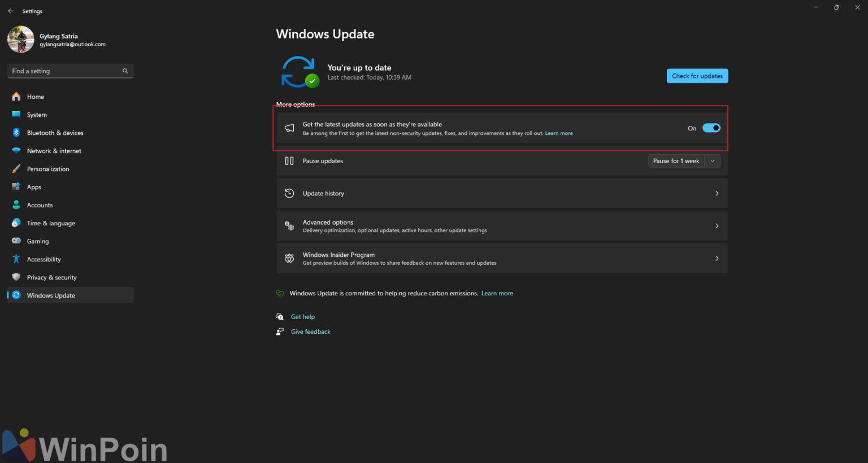This screenshot has width=868, height=463.
Task: Restore down the Settings window
Action: click(x=836, y=7)
